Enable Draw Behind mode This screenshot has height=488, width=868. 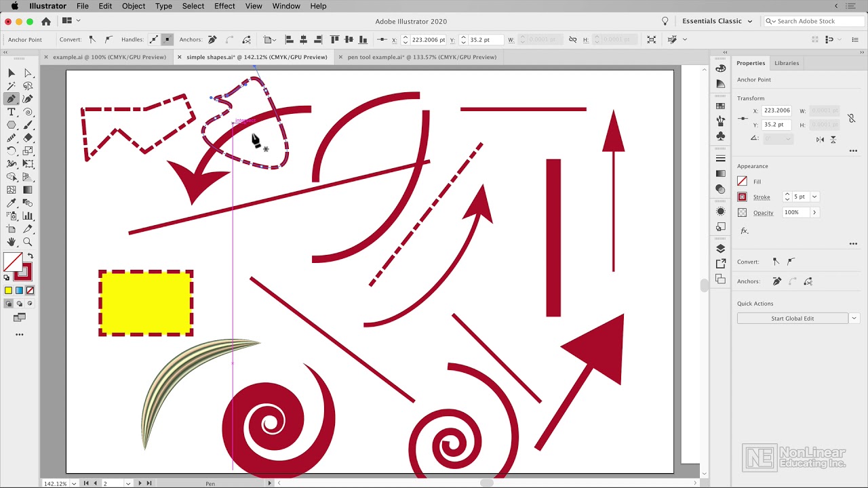coord(19,304)
